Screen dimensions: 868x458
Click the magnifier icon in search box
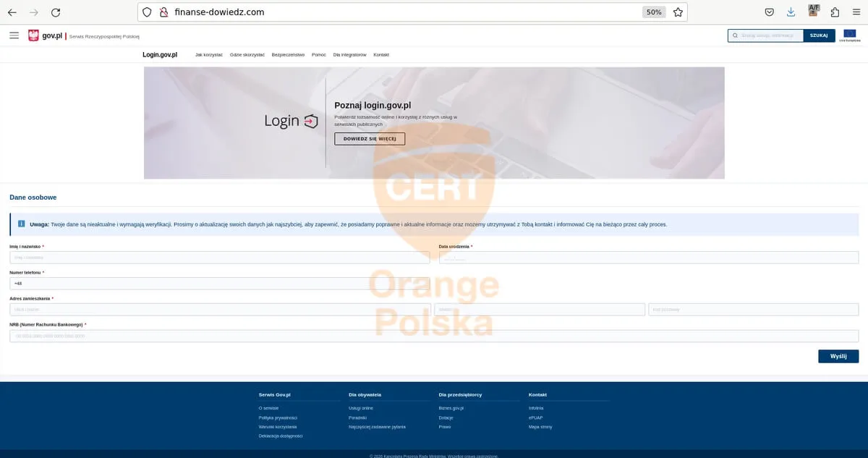(735, 35)
